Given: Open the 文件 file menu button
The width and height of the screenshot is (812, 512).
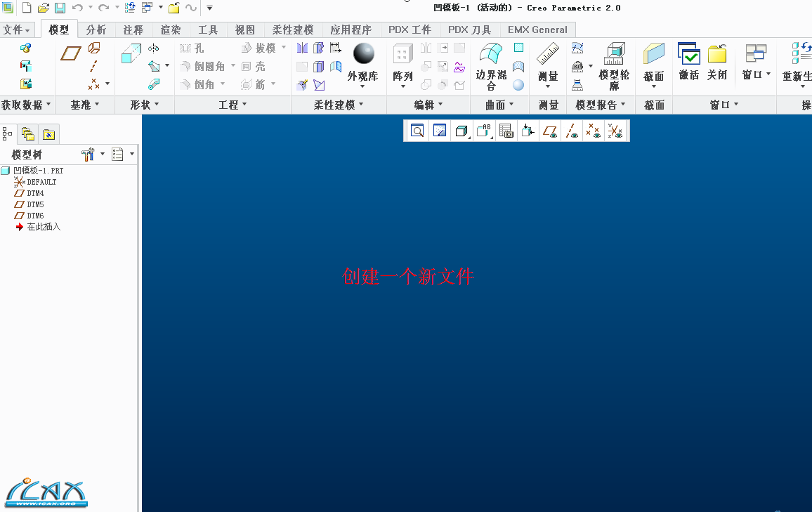Looking at the screenshot, I should click(x=17, y=30).
